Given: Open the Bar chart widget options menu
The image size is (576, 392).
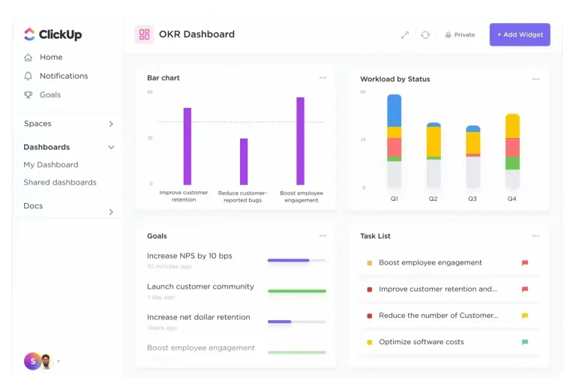Looking at the screenshot, I should pos(323,78).
